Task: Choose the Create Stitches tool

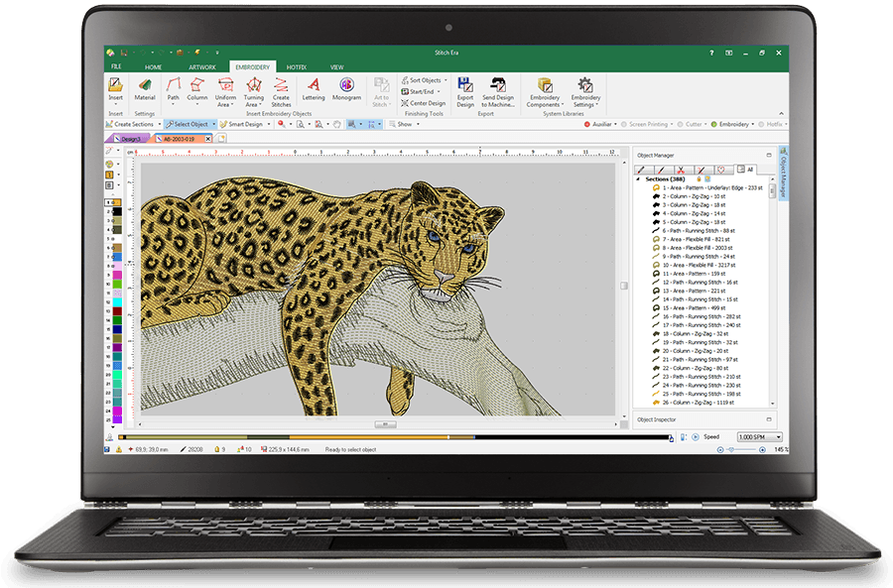Action: point(281,89)
